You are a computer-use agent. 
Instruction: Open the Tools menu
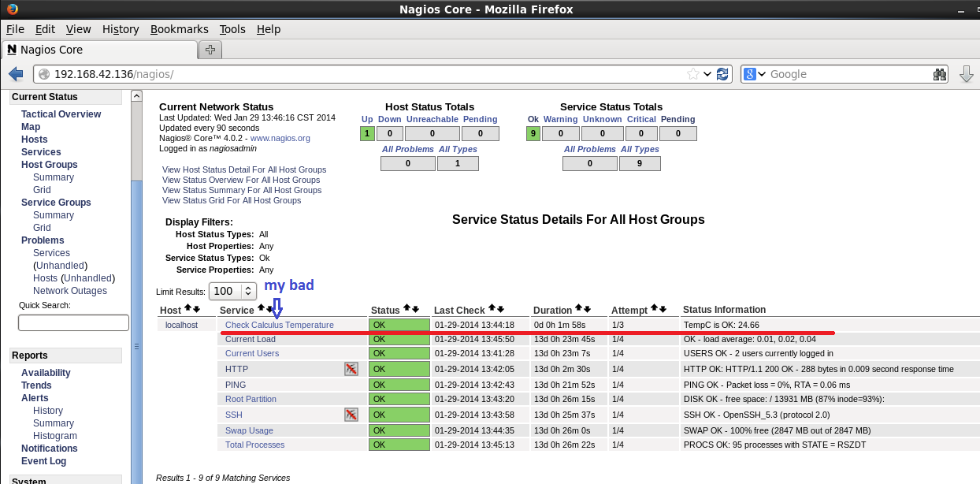click(232, 29)
